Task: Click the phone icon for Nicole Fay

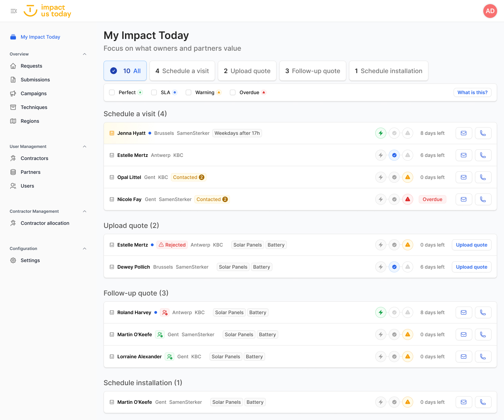Action: pos(483,199)
